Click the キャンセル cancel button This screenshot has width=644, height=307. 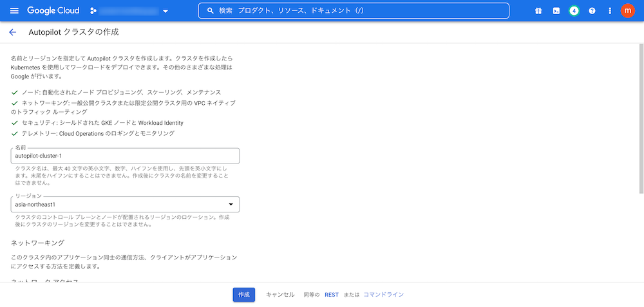[280, 294]
